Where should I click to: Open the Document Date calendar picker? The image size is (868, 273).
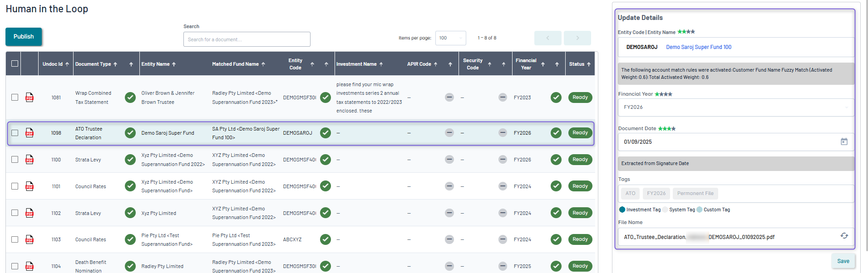coord(844,142)
